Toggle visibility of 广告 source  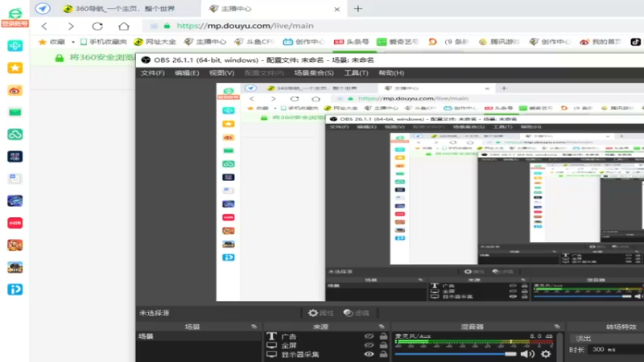[x=369, y=336]
